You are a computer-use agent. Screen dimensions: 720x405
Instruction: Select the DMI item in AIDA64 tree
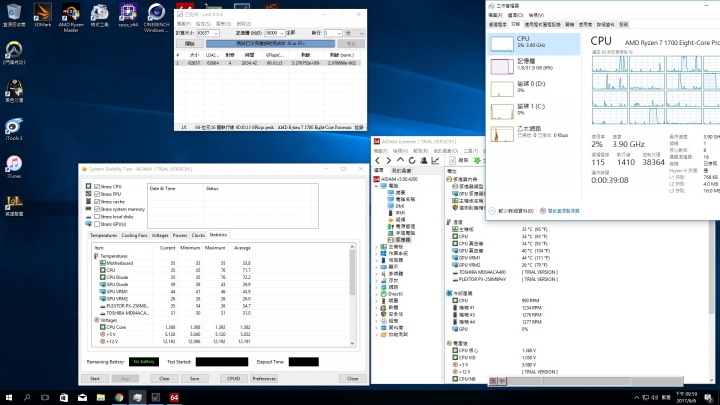pyautogui.click(x=396, y=206)
